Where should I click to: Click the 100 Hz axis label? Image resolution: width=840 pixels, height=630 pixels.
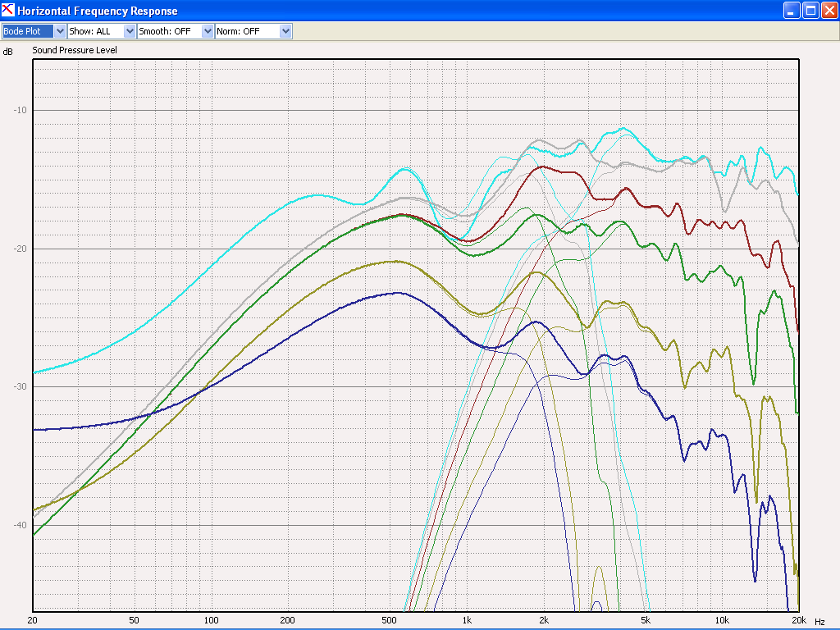pyautogui.click(x=211, y=620)
